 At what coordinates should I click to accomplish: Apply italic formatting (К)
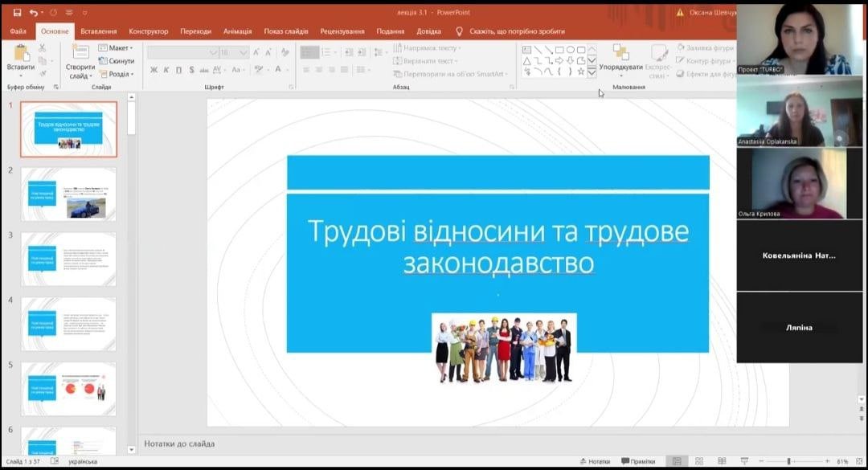tap(166, 70)
